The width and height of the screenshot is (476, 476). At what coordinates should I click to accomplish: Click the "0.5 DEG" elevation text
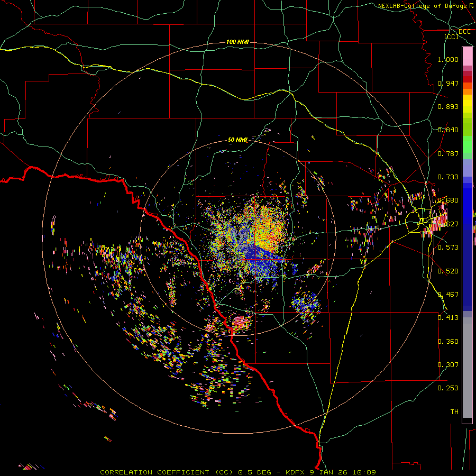coord(255,472)
